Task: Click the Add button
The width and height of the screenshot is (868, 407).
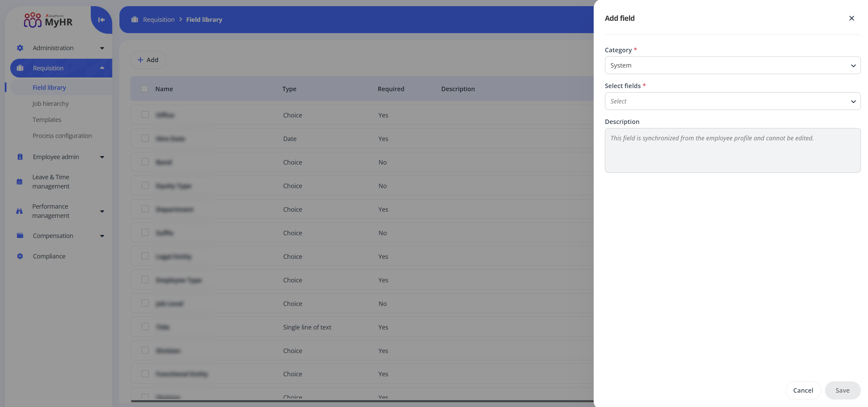Action: (x=148, y=60)
